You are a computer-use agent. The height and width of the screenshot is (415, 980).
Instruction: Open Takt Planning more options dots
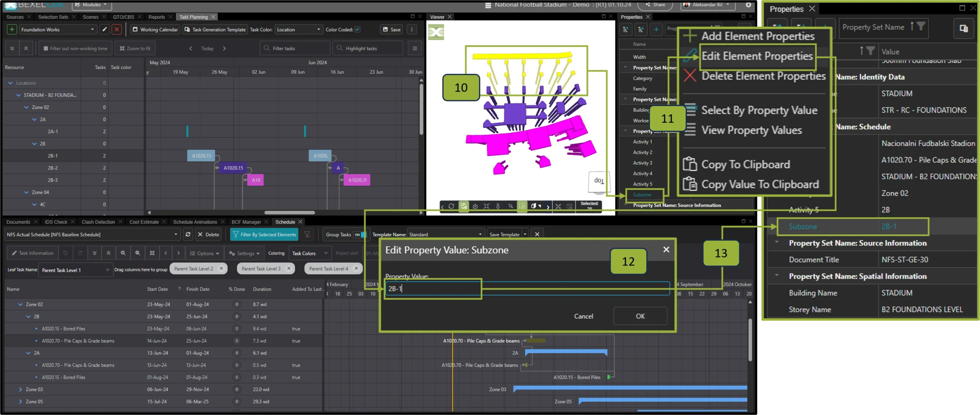pyautogui.click(x=412, y=29)
